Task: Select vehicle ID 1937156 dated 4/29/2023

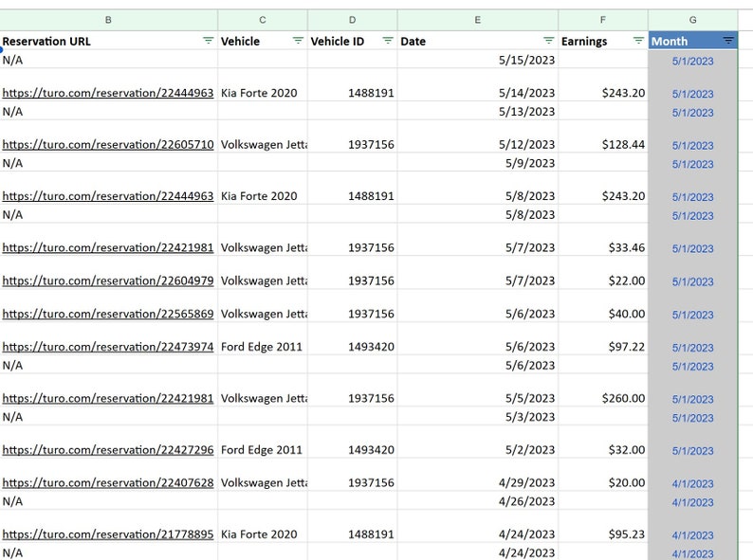Action: (353, 475)
